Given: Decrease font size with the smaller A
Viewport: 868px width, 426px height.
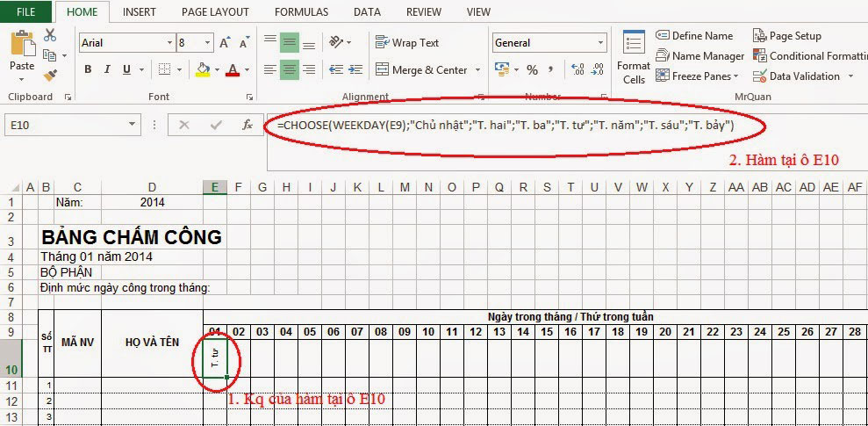Looking at the screenshot, I should tap(244, 43).
